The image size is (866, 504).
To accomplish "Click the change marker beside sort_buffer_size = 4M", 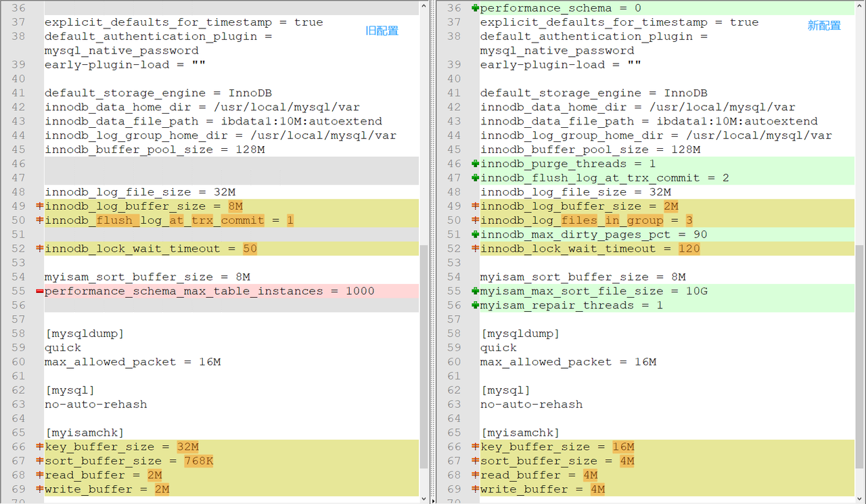I will click(x=476, y=461).
